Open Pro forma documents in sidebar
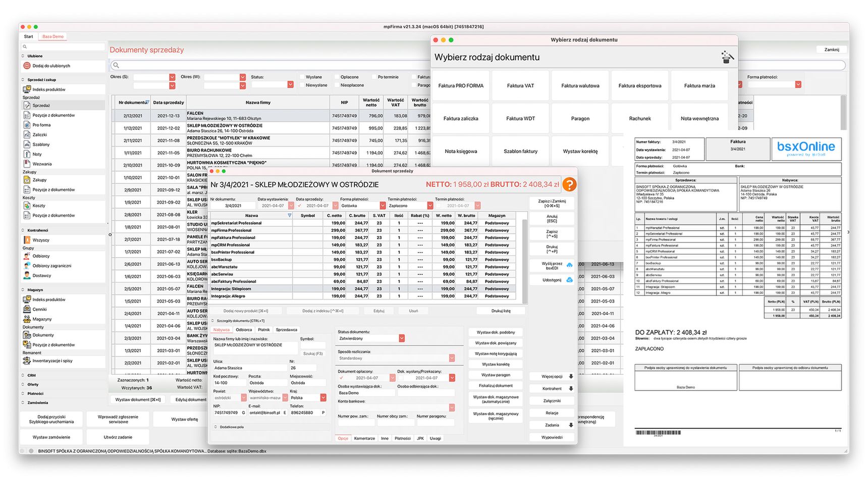The image size is (868, 489). (41, 125)
